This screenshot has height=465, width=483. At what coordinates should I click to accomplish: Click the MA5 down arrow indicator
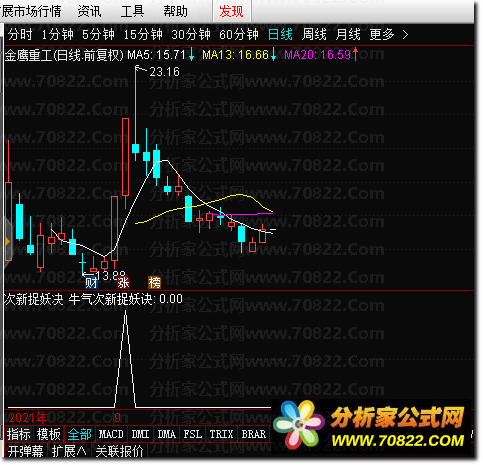pyautogui.click(x=191, y=55)
